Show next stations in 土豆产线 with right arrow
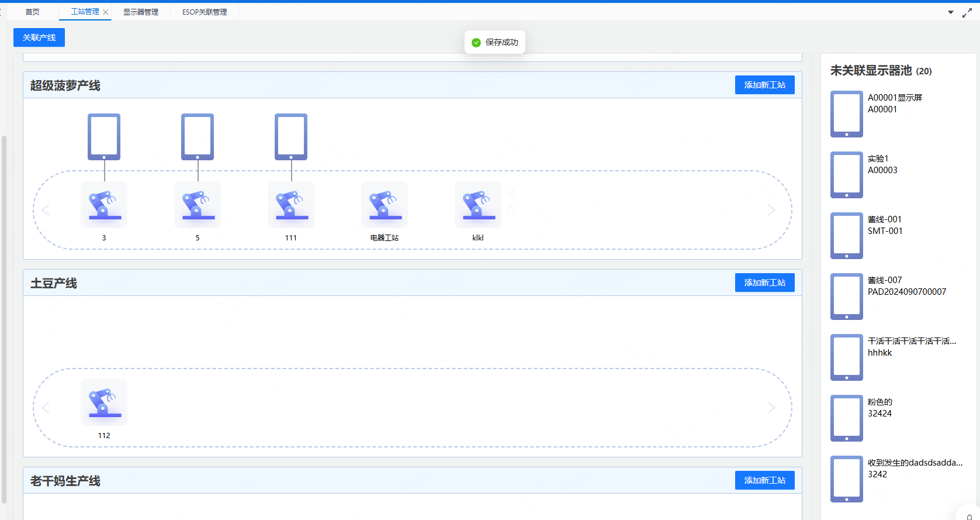Screen dimensions: 980x520 771,408
